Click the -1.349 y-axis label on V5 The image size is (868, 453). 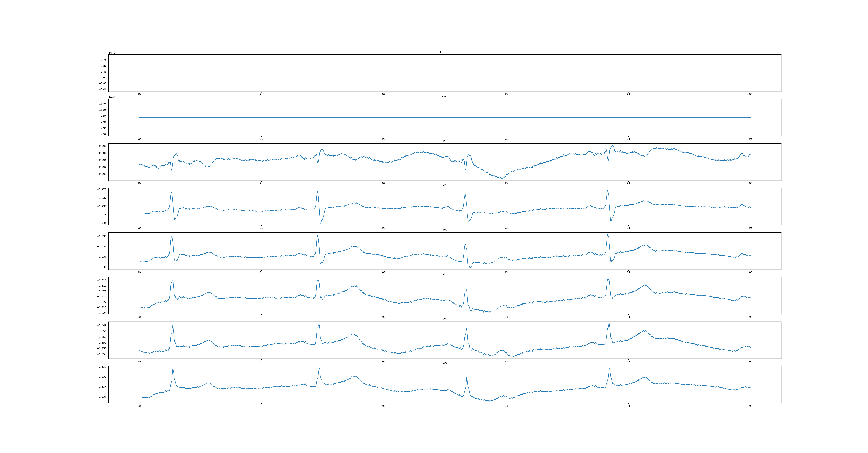pos(102,325)
